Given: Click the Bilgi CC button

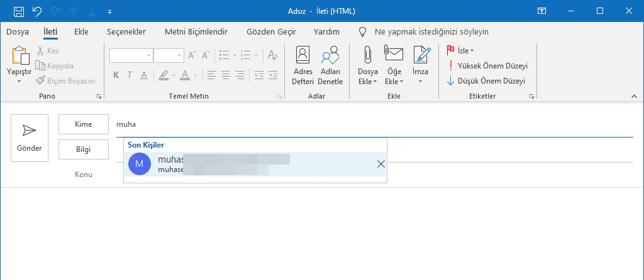Looking at the screenshot, I should point(83,149).
